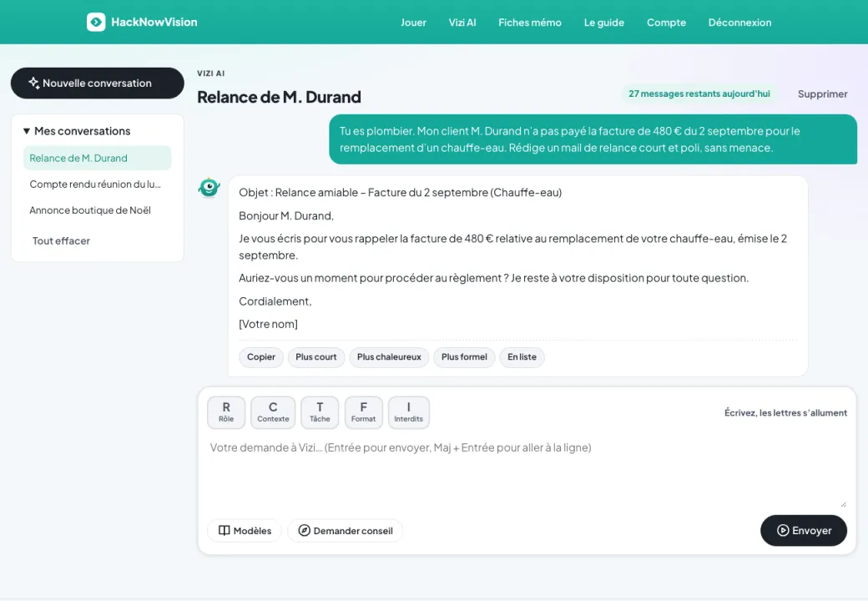Select the T Tâche letter tile
This screenshot has width=868, height=601.
pos(320,412)
